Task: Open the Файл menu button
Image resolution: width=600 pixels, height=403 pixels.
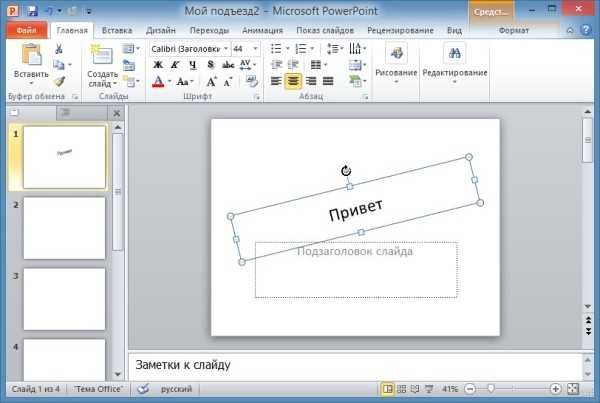Action: (27, 31)
